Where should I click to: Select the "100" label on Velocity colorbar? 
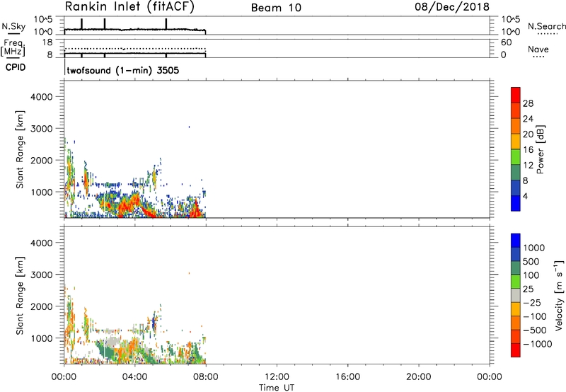(533, 275)
